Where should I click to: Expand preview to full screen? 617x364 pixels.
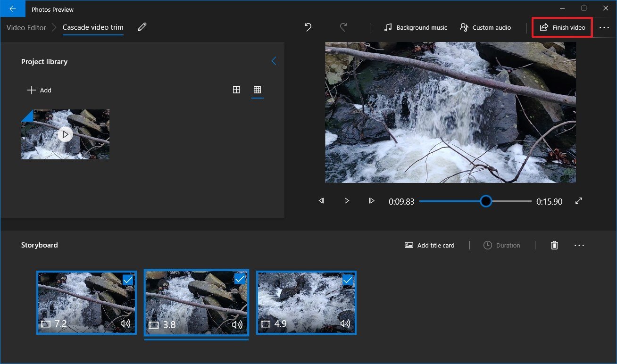coord(579,201)
